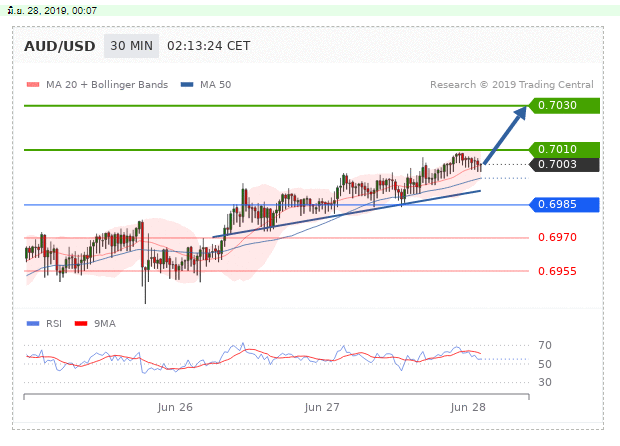Click the 0.6955 support level label
Image resolution: width=620 pixels, height=446 pixels.
coord(557,271)
